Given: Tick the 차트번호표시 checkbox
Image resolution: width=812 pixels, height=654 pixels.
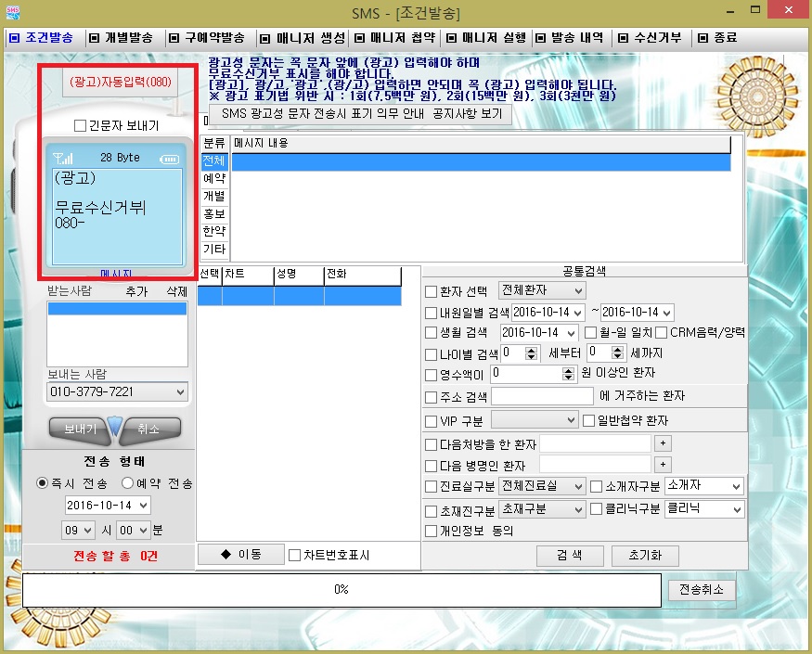Looking at the screenshot, I should coord(295,556).
